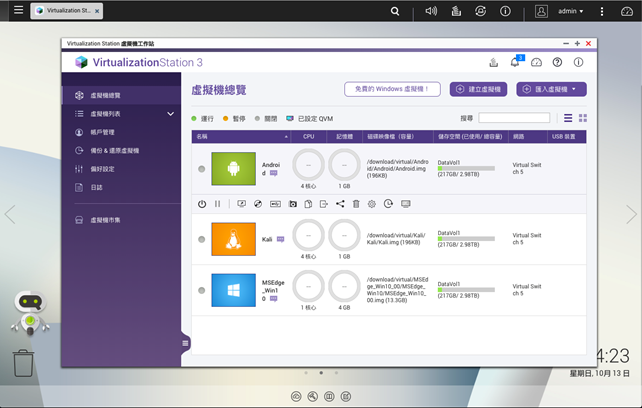Viewport: 642px width, 408px height.
Task: Click the MSEdge_Win10 blue thumbnail
Action: click(x=233, y=290)
